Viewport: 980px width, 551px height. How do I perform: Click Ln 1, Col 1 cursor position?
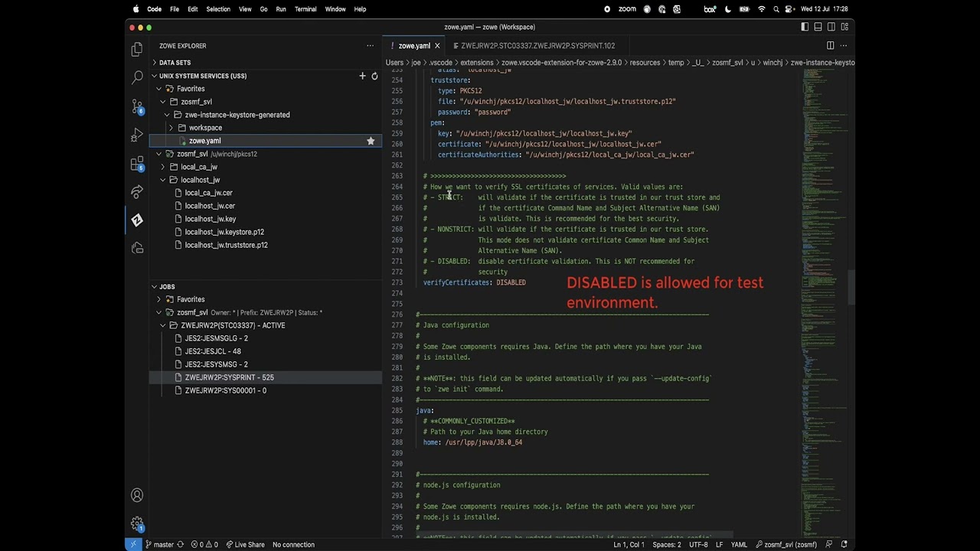[x=630, y=545]
